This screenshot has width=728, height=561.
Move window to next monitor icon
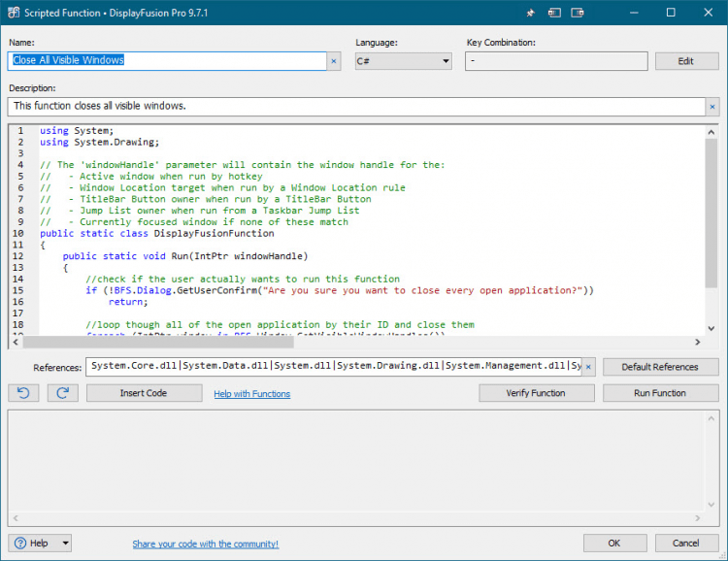point(579,13)
